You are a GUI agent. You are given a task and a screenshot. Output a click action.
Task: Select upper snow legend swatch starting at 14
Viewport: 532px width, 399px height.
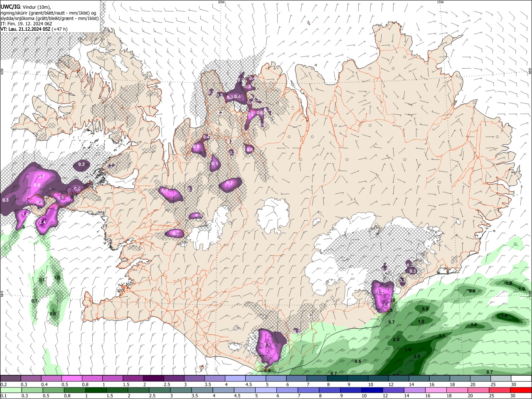(418, 379)
